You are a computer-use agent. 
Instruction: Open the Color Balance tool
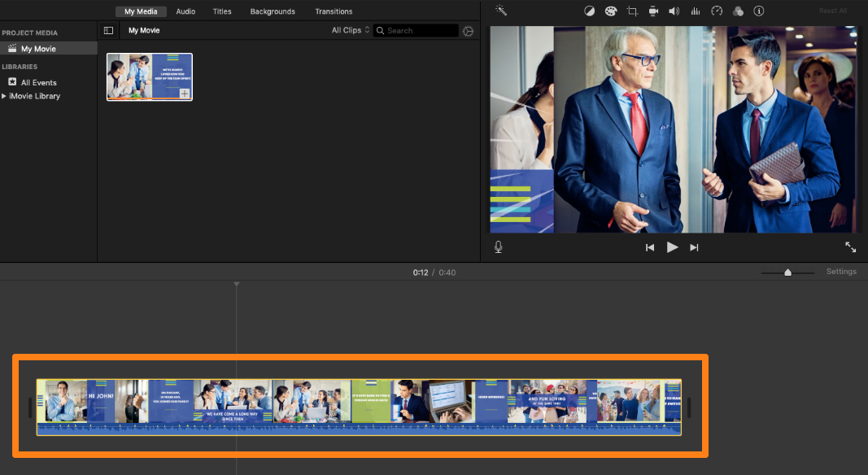[x=590, y=11]
